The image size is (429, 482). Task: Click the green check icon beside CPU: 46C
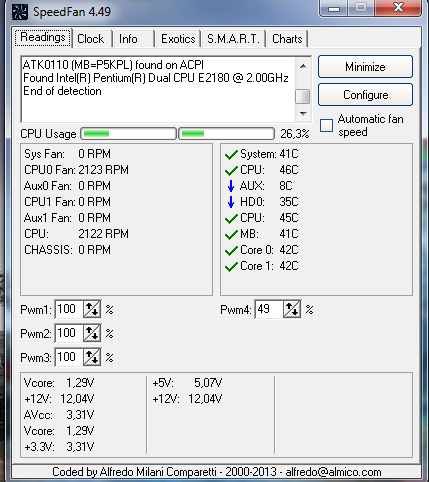pyautogui.click(x=231, y=171)
